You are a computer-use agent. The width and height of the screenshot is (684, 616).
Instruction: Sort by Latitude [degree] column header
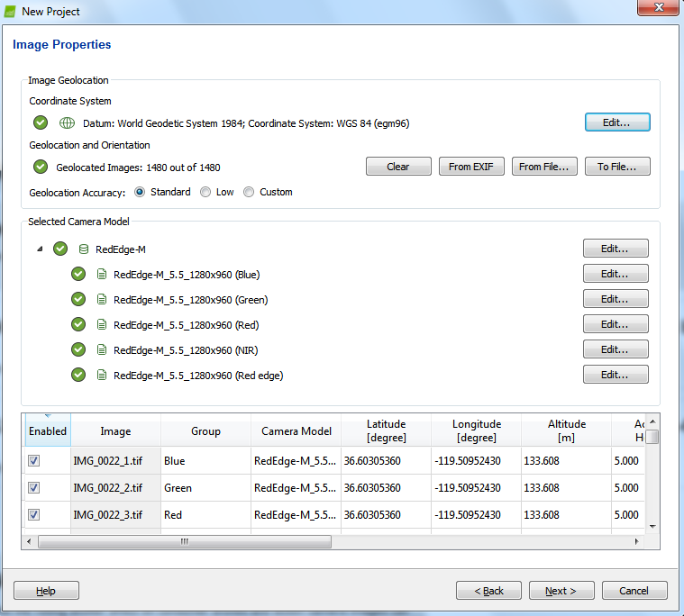click(386, 430)
